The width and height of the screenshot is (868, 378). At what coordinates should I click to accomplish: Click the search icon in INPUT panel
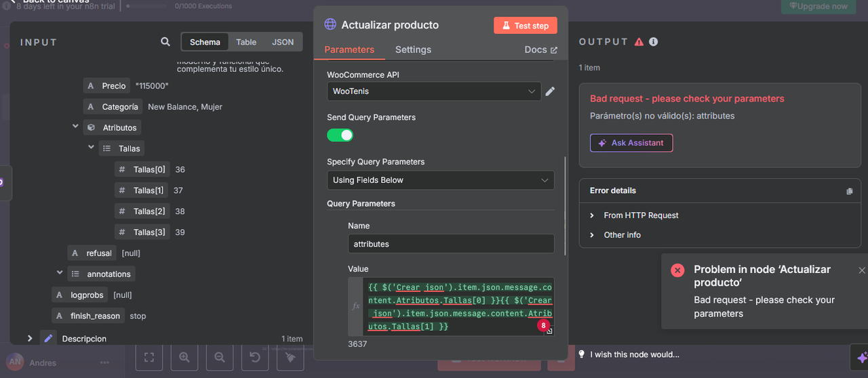(x=165, y=42)
